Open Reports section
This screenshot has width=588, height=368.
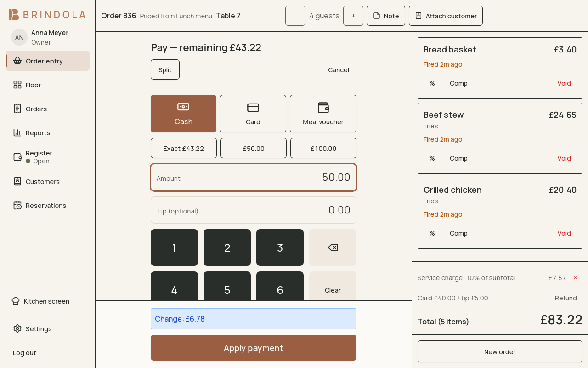pyautogui.click(x=47, y=132)
